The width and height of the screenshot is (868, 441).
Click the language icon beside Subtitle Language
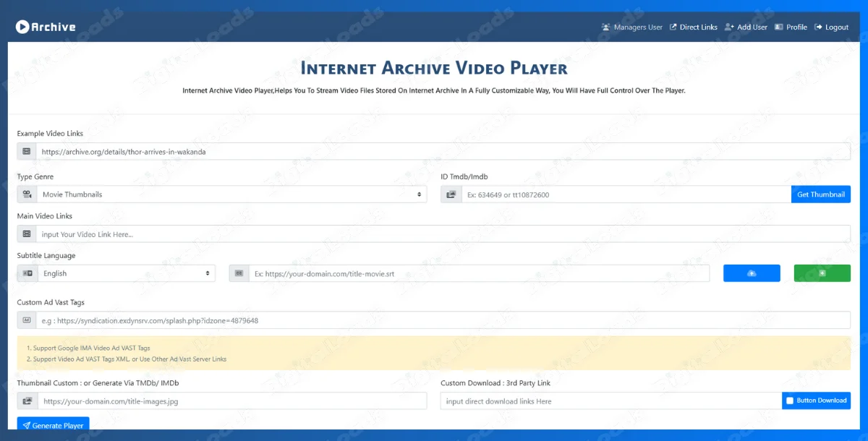tap(27, 273)
